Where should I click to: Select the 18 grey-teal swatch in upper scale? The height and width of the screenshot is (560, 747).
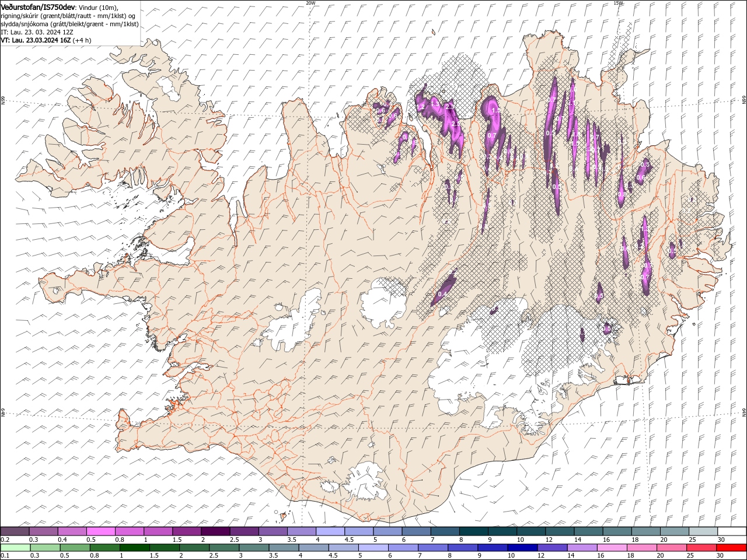pos(646,531)
